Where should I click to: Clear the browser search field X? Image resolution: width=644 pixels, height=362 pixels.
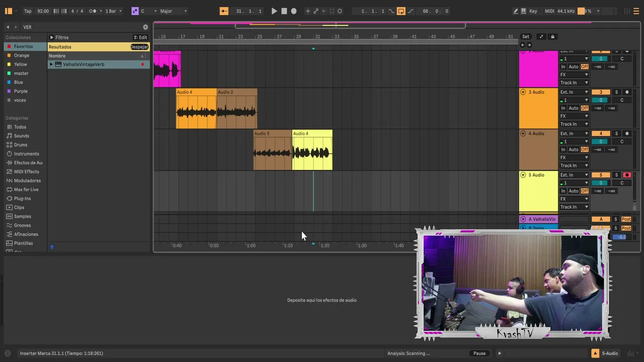145,27
